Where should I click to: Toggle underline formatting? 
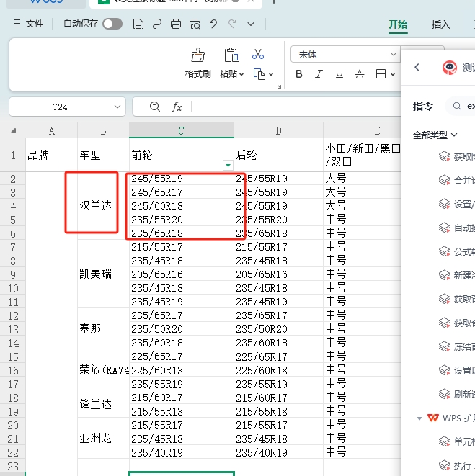339,74
